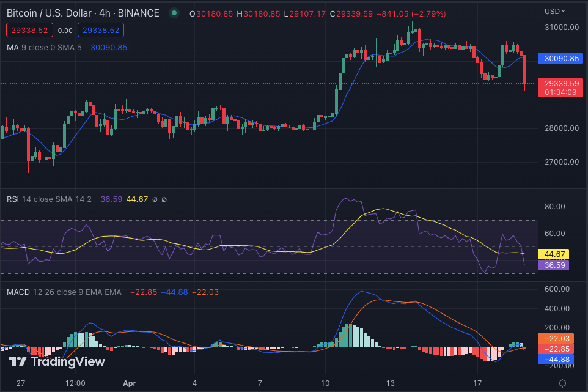Click the 27 date label on time axis

pyautogui.click(x=21, y=383)
